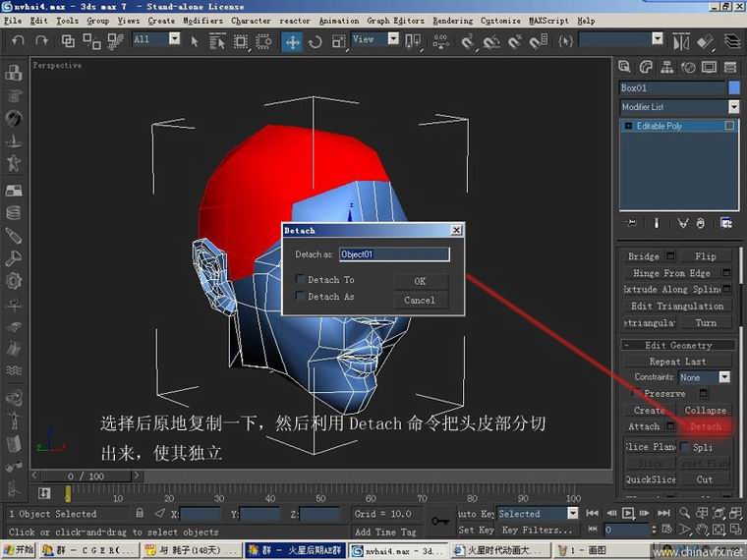Click OK in the Detach dialog
Viewport: 747px width, 560px height.
tap(421, 281)
